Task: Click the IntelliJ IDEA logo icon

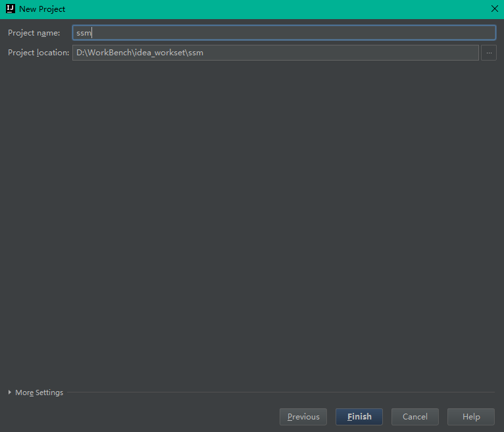Action: tap(11, 9)
